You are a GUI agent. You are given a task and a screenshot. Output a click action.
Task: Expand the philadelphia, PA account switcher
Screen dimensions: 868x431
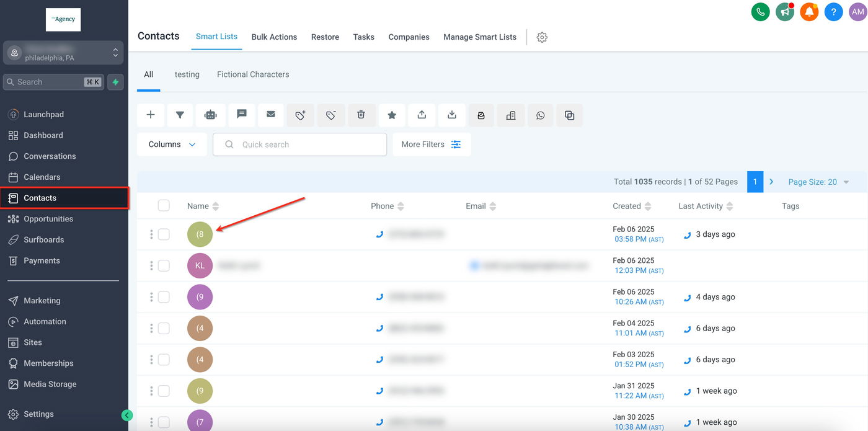pyautogui.click(x=64, y=53)
